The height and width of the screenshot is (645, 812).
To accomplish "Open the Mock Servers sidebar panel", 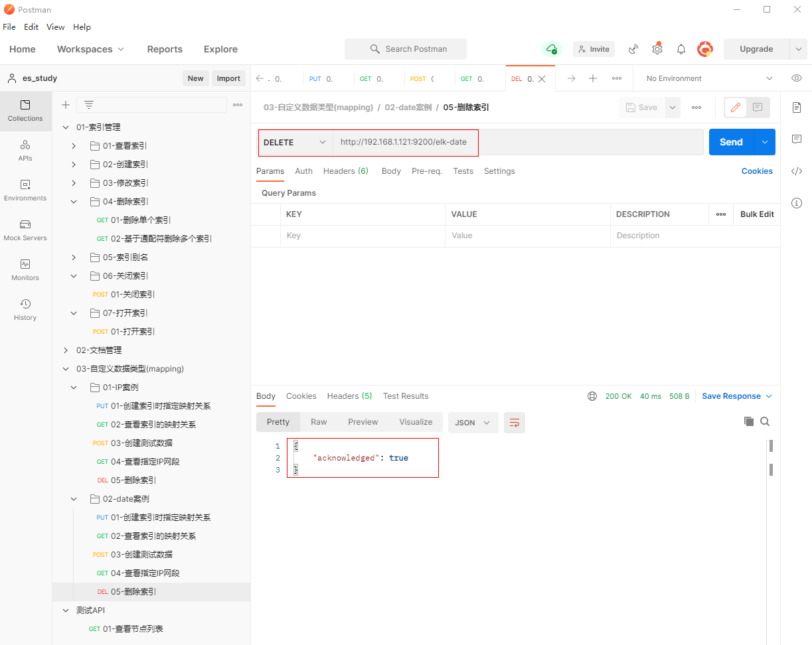I will coord(25,230).
